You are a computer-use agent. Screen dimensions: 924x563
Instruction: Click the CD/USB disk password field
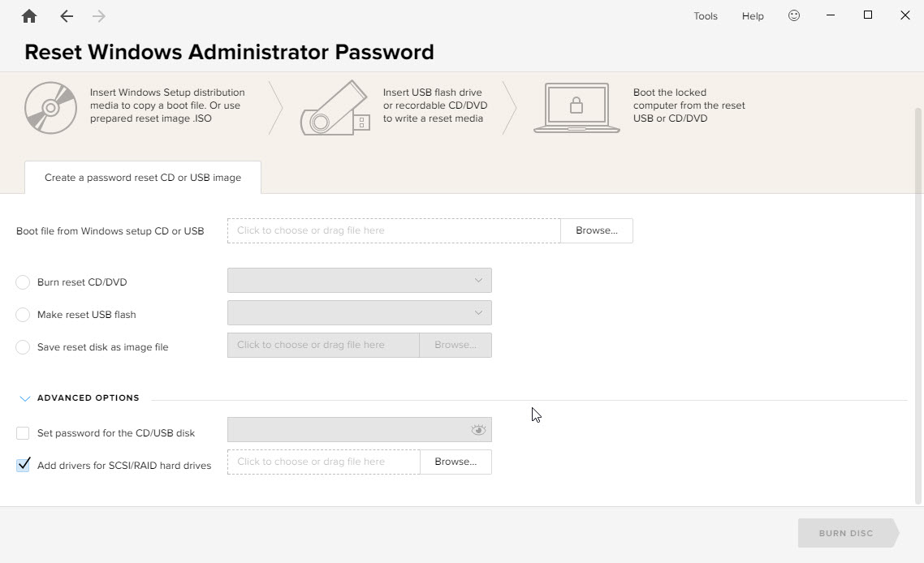360,430
